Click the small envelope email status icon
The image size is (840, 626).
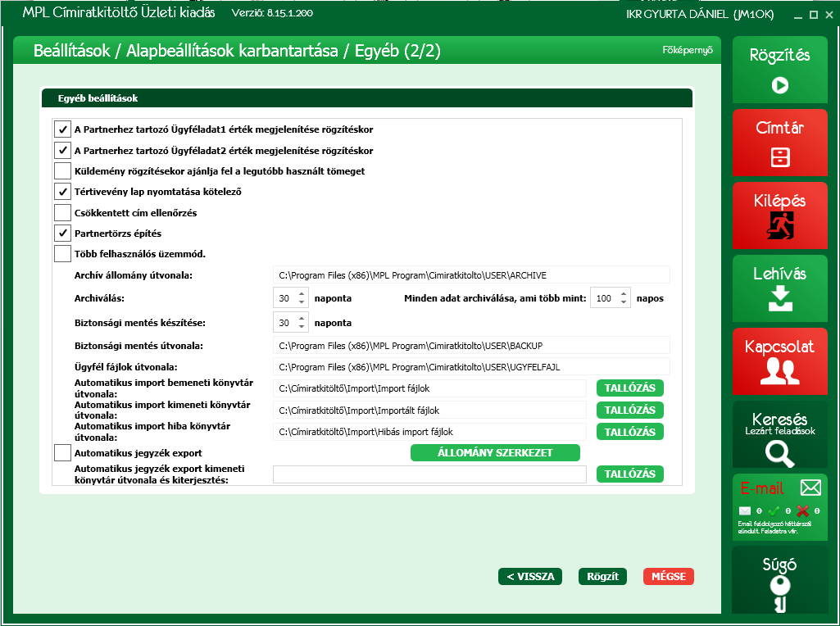click(x=745, y=510)
